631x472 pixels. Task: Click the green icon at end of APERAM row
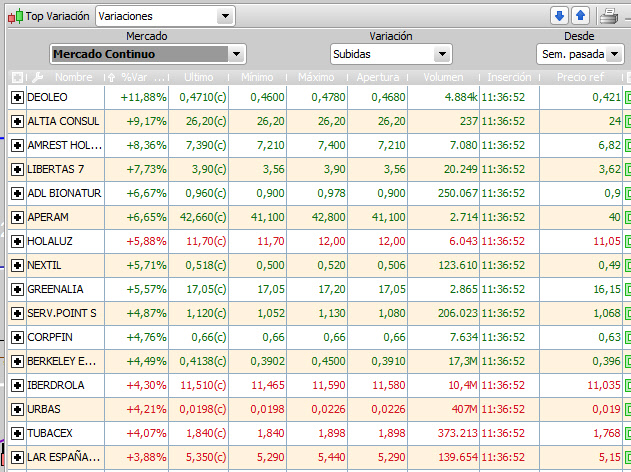coord(628,217)
